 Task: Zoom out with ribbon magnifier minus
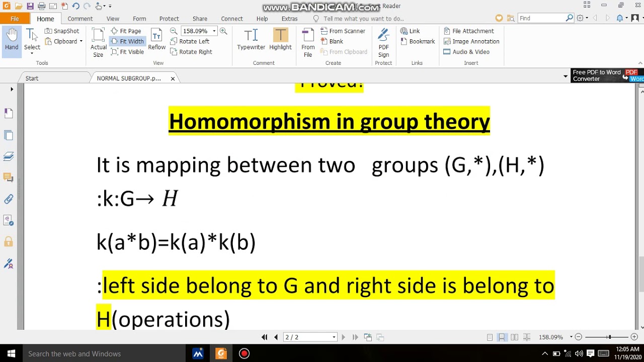tap(174, 31)
